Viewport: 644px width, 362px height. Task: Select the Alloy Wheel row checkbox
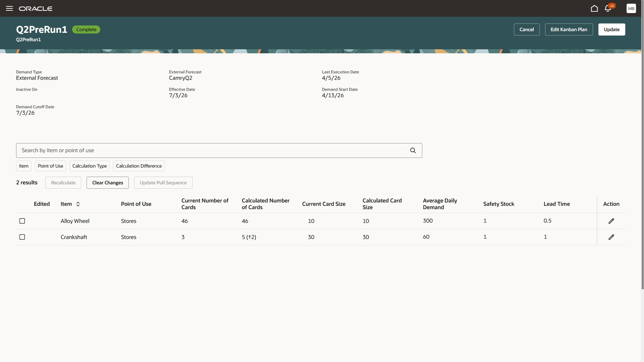point(22,221)
